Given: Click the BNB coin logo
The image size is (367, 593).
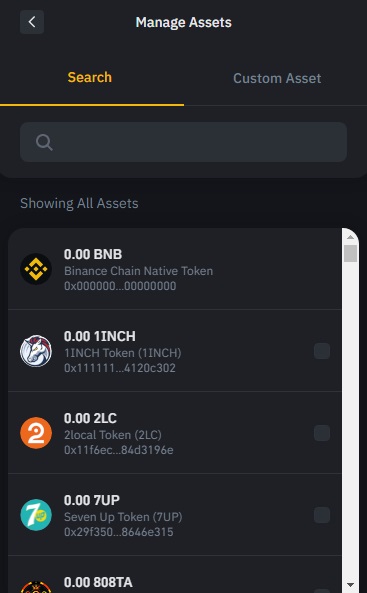Looking at the screenshot, I should click(36, 269).
